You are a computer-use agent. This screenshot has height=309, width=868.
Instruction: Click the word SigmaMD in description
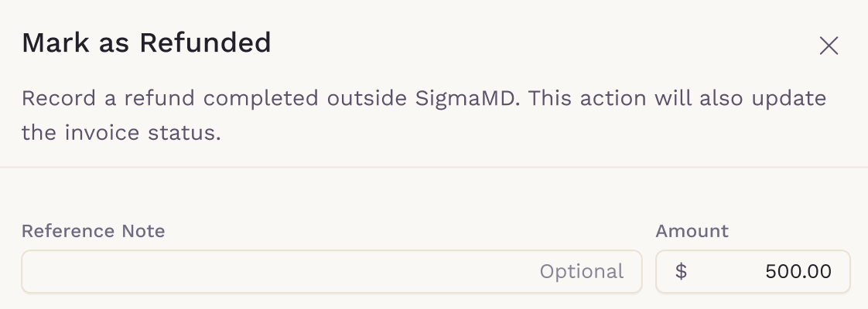463,99
